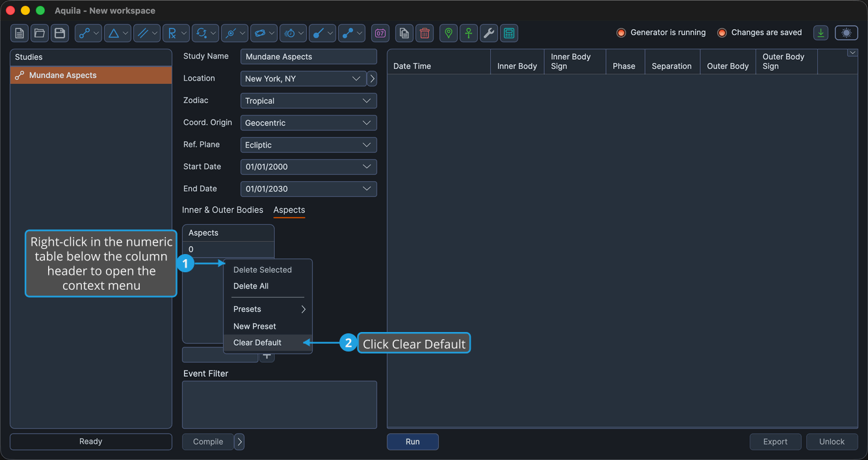
Task: Open dropdown arrow beside aspects study icon
Action: pos(97,33)
